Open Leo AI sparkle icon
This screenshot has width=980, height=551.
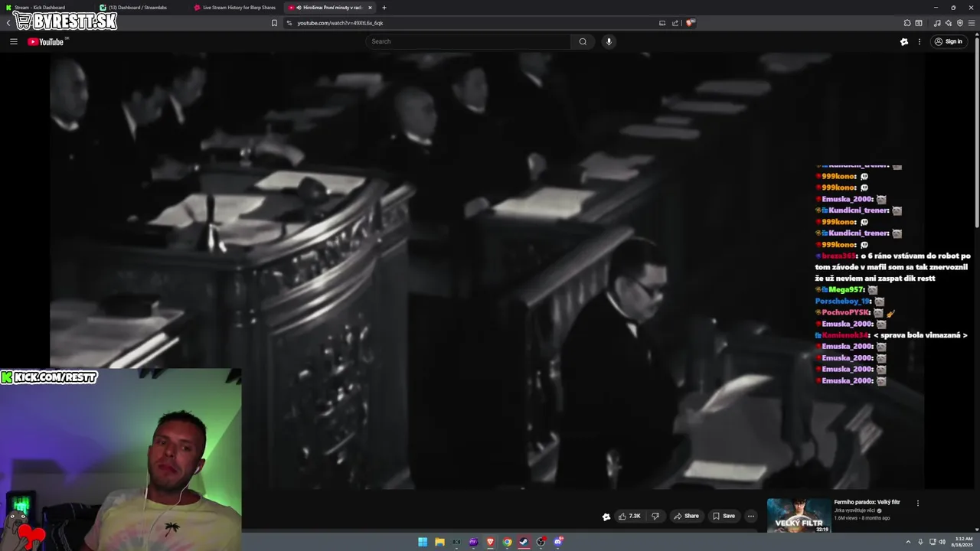[949, 23]
